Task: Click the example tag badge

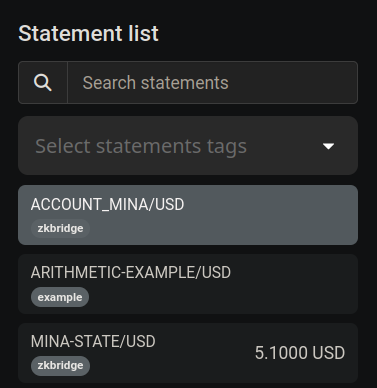Action: tap(60, 297)
